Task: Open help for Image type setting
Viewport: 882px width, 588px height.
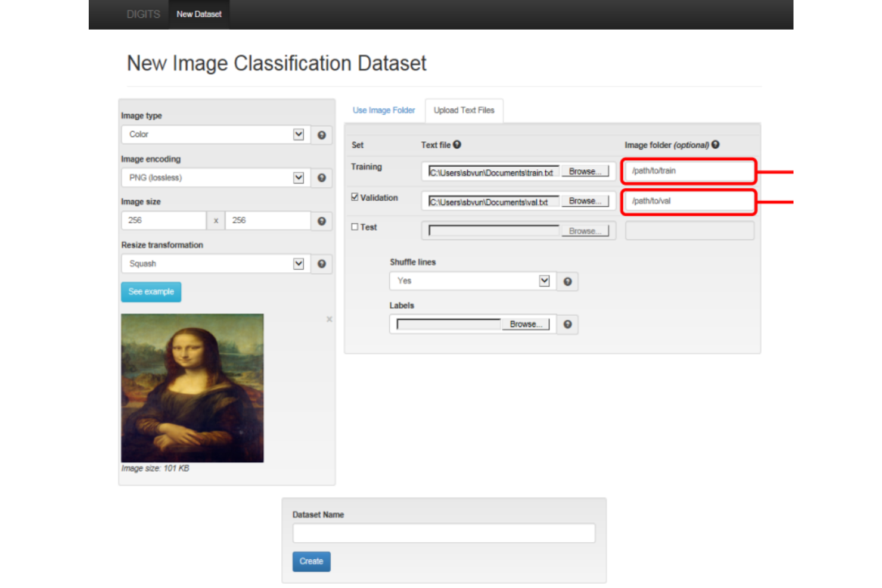Action: click(321, 135)
